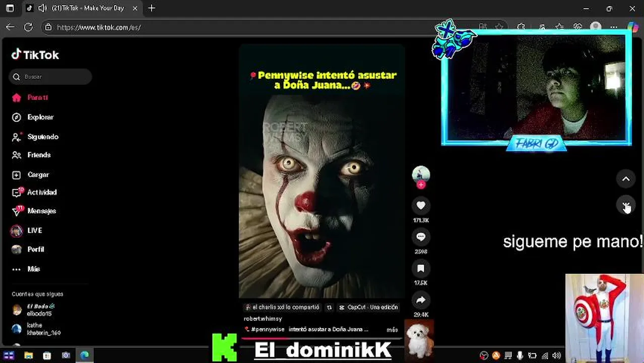The height and width of the screenshot is (363, 644).
Task: Click the plus-square icon beside Cargar
Action: click(x=17, y=175)
